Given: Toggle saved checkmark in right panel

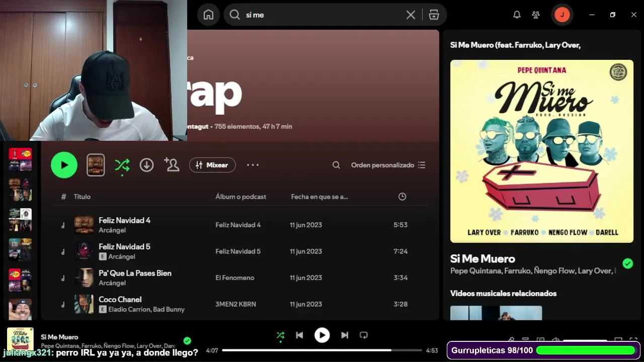Looking at the screenshot, I should pos(627,263).
